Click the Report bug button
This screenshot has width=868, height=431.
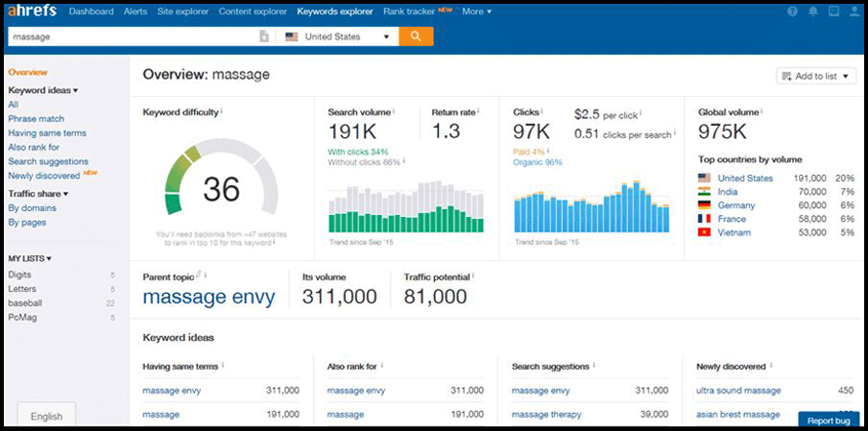(x=829, y=421)
